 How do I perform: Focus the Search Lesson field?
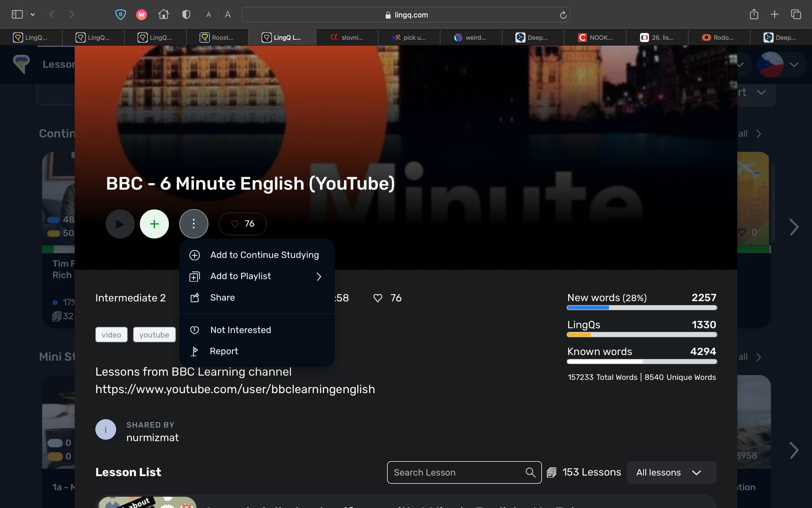[x=464, y=472]
